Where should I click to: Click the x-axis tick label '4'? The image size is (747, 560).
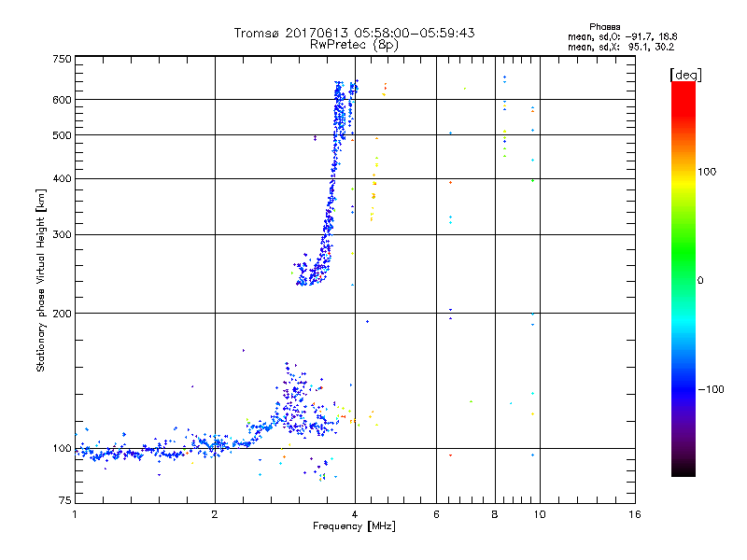pos(355,514)
